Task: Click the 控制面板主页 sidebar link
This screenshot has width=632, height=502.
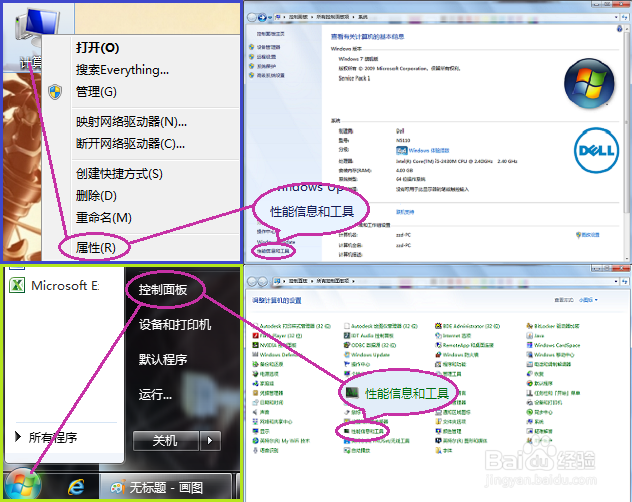Action: pos(270,34)
